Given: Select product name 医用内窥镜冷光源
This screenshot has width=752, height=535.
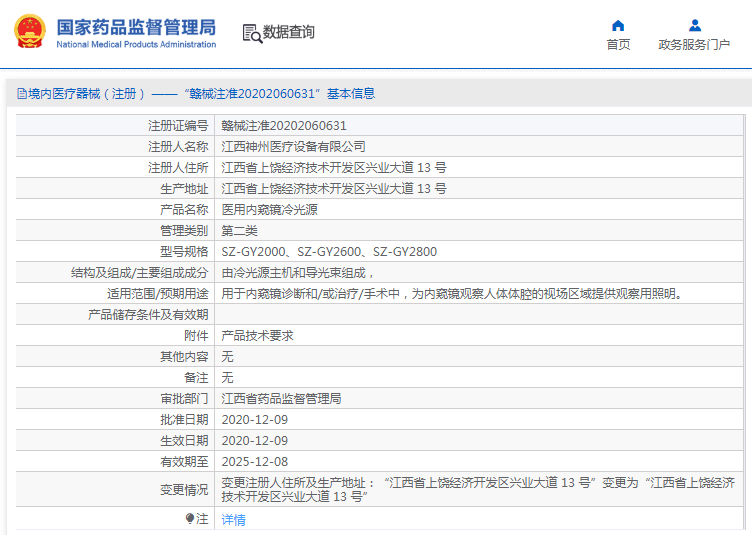Looking at the screenshot, I should tap(270, 210).
